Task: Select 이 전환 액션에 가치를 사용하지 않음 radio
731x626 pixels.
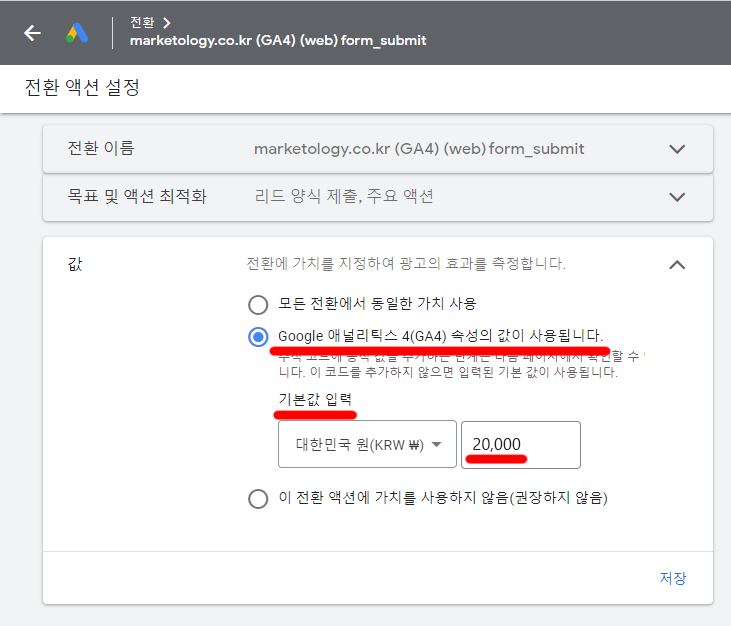Action: pyautogui.click(x=258, y=498)
